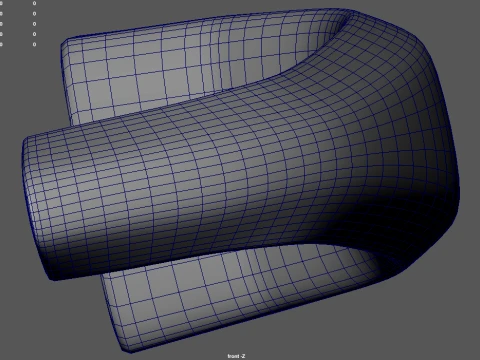
Task: Click the "front -Z" camera label
Action: [236, 356]
